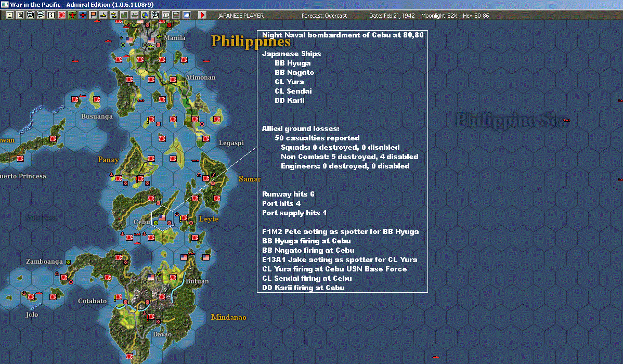Click the 'Port hits 4' line
The width and height of the screenshot is (623, 364).
pos(281,203)
